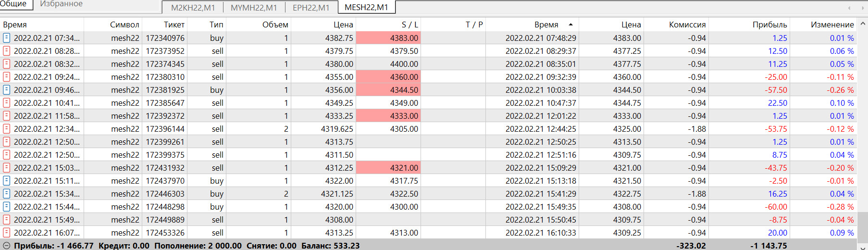Open the EPH22,M1 chart tab
868x250 pixels.
(311, 8)
